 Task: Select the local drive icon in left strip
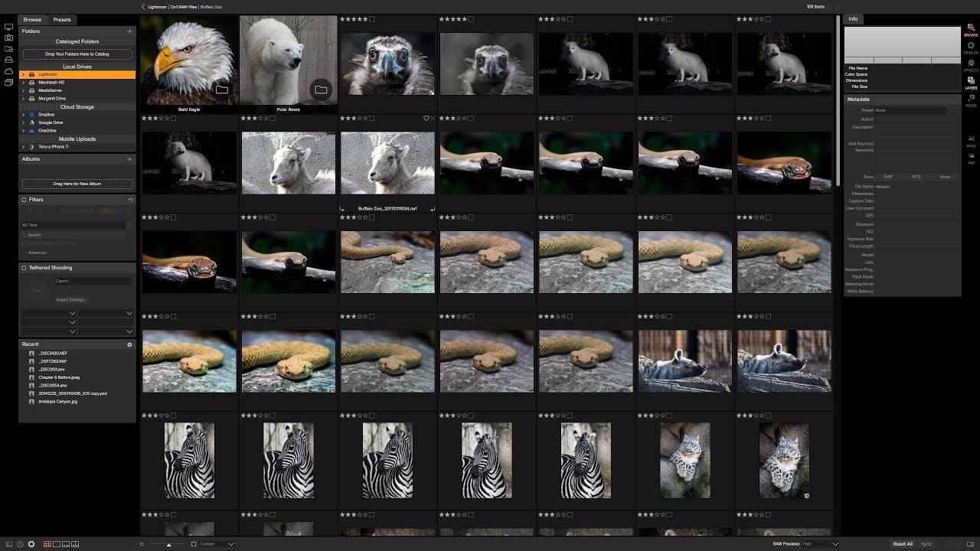pos(8,59)
